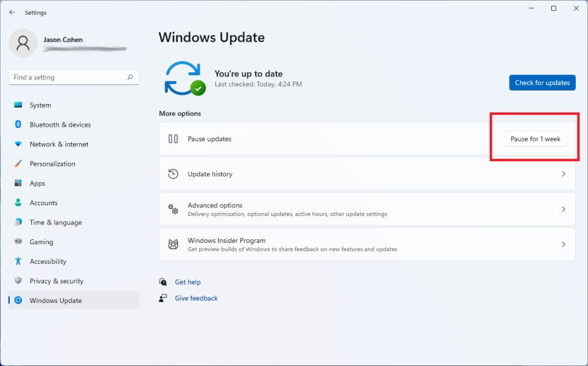Expand Windows Insider Program chevron
Screen dimensions: 588x366
click(x=563, y=245)
